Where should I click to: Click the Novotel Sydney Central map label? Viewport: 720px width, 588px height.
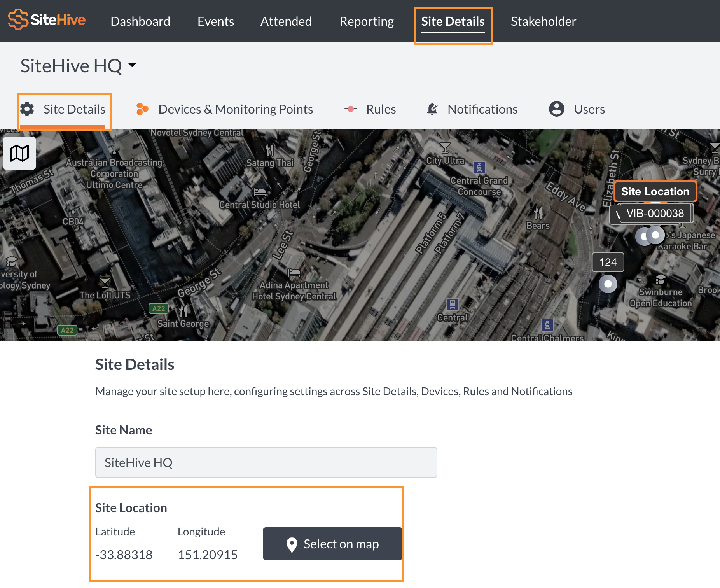pyautogui.click(x=197, y=133)
